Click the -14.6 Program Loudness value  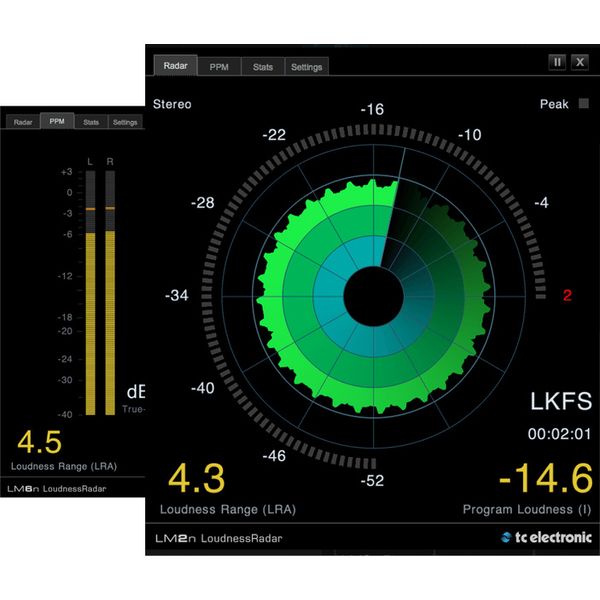(x=546, y=478)
